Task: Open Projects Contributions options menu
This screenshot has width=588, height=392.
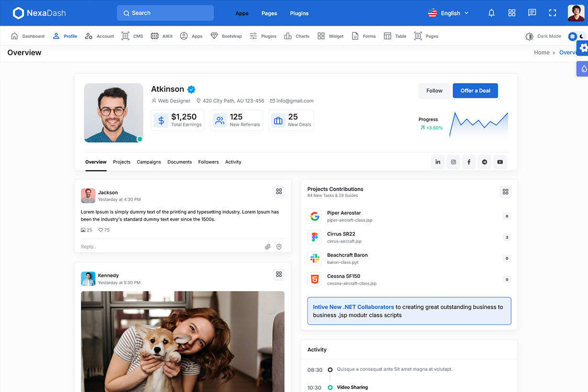Action: [x=505, y=192]
